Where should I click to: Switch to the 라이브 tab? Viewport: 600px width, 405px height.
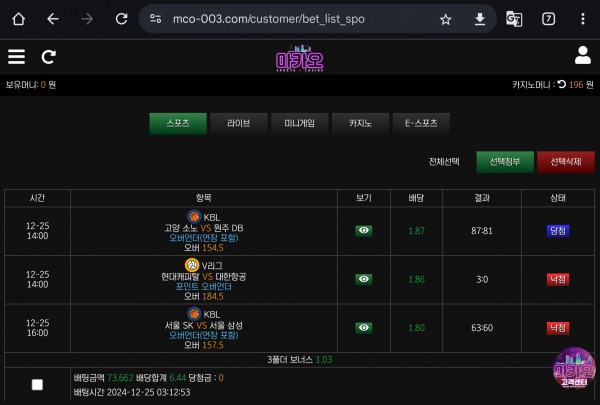point(239,123)
